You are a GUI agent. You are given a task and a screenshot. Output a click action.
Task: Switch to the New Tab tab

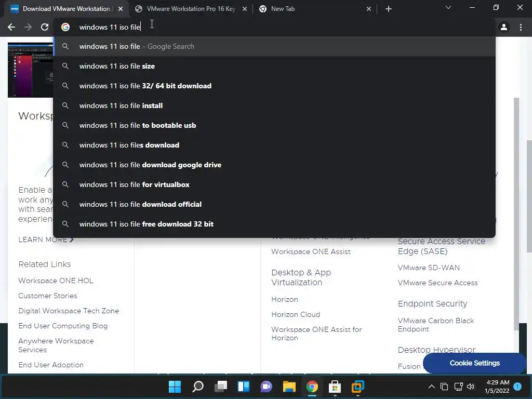point(315,9)
